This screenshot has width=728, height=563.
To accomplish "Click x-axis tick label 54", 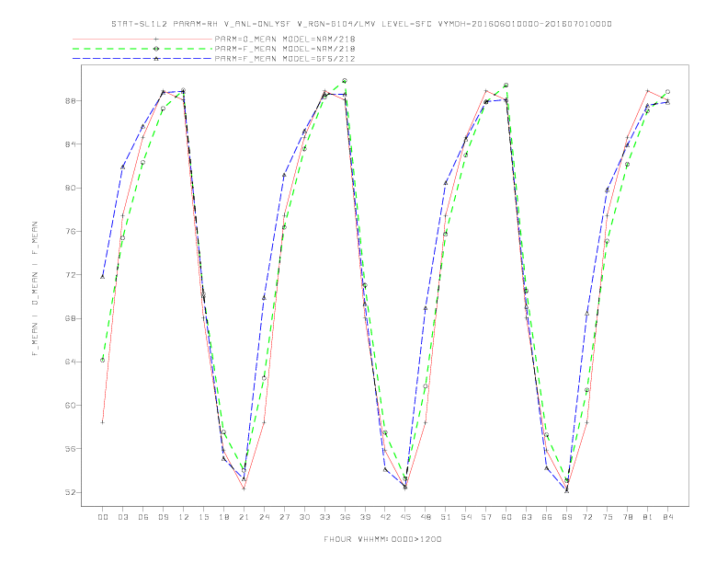I will click(466, 517).
